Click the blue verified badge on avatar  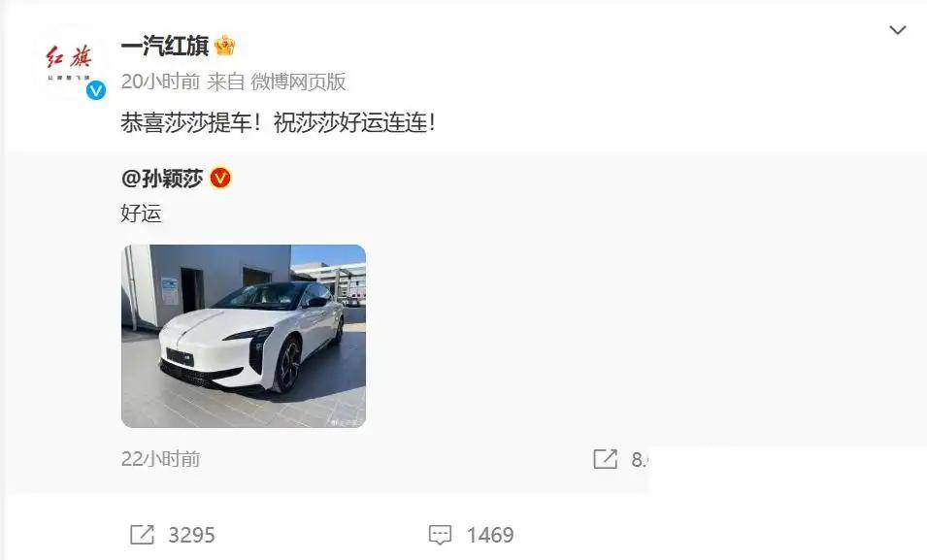[x=96, y=90]
